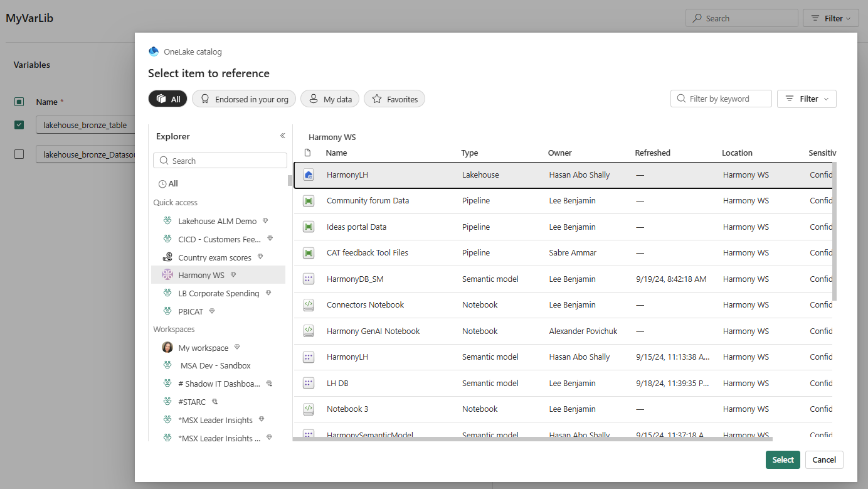Collapse the Explorer pane with the chevrons
The height and width of the screenshot is (489, 868).
(282, 136)
